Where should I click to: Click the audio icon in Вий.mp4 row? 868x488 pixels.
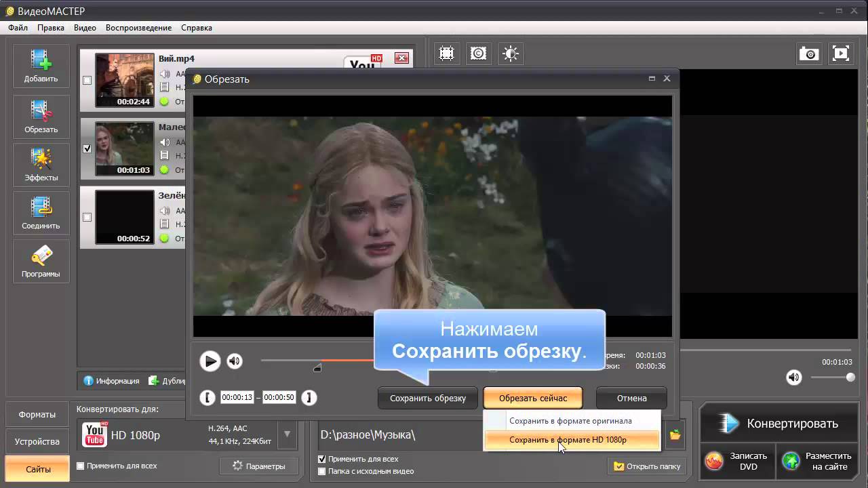click(164, 73)
